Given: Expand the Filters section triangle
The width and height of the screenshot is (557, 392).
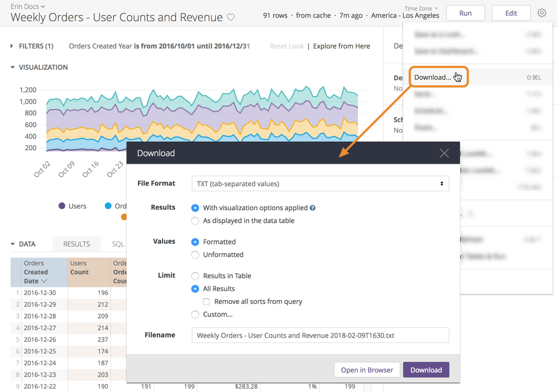Looking at the screenshot, I should pos(12,46).
